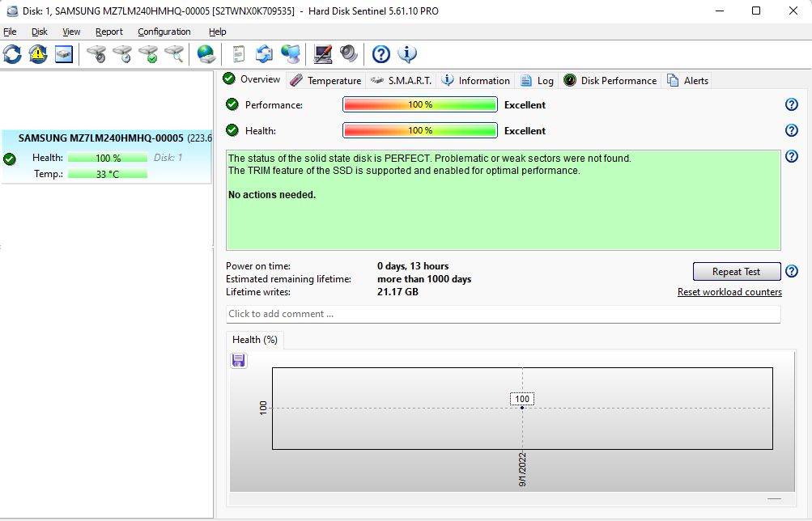Click the 'Lifetime writes:' label
Screen dimensions: 812x521
tap(258, 292)
